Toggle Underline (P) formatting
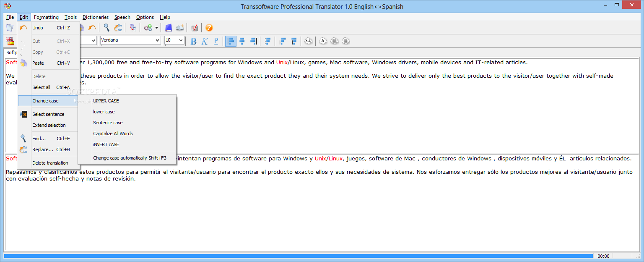The image size is (644, 262). coord(216,41)
